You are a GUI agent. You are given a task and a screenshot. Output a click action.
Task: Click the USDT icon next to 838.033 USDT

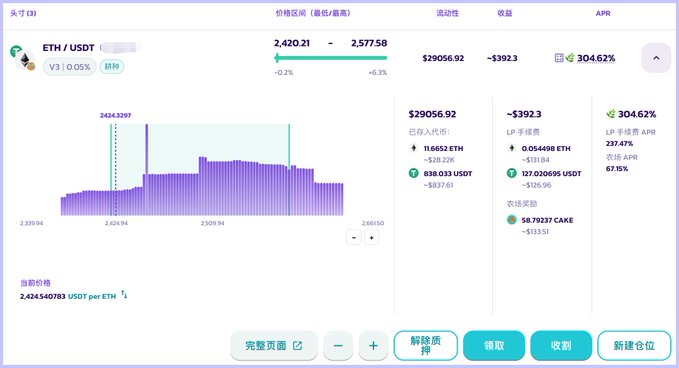coord(414,173)
